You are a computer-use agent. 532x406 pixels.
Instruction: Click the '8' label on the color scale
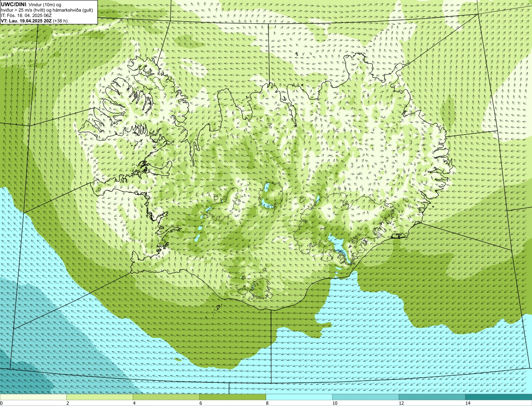(x=267, y=403)
